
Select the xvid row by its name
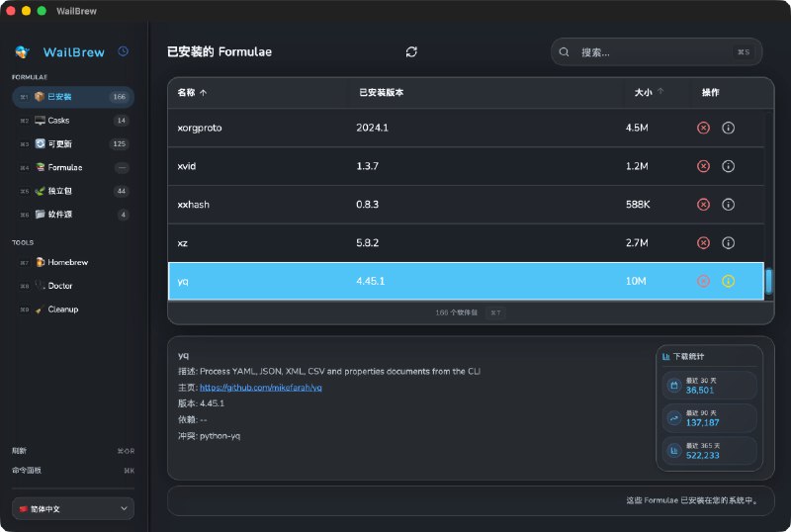(x=187, y=166)
